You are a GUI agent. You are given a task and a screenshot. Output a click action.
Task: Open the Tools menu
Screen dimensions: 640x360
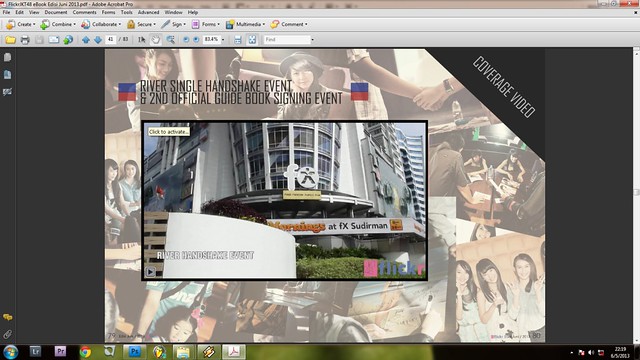[127, 12]
